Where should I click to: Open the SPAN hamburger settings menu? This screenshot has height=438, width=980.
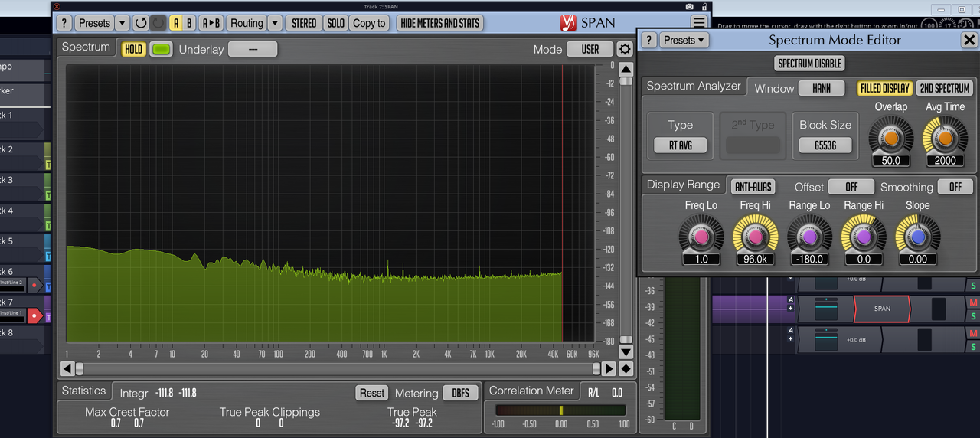coord(698,23)
